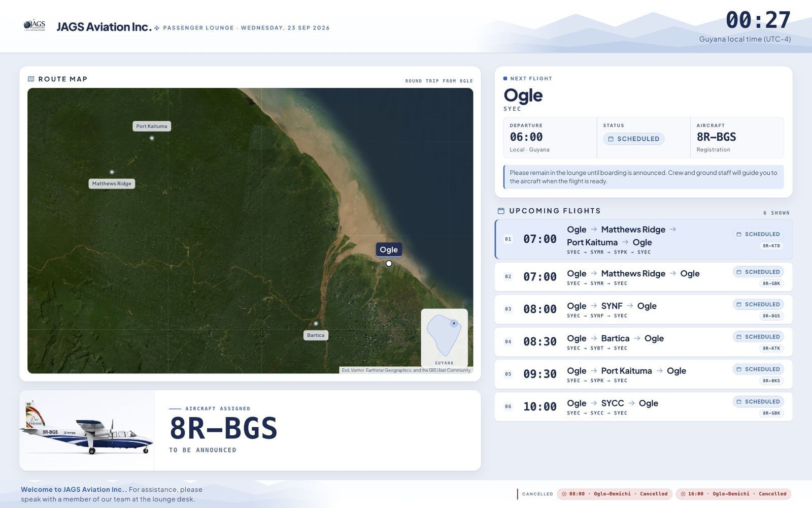Click the 8R-BGS registration in Next Flight
Screen dimensions: 812x508
[716, 137]
